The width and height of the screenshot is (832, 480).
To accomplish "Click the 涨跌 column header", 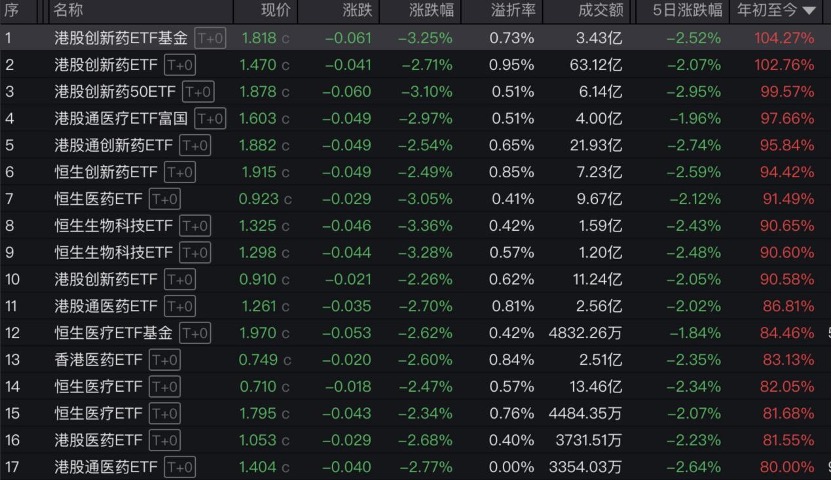I will [355, 11].
